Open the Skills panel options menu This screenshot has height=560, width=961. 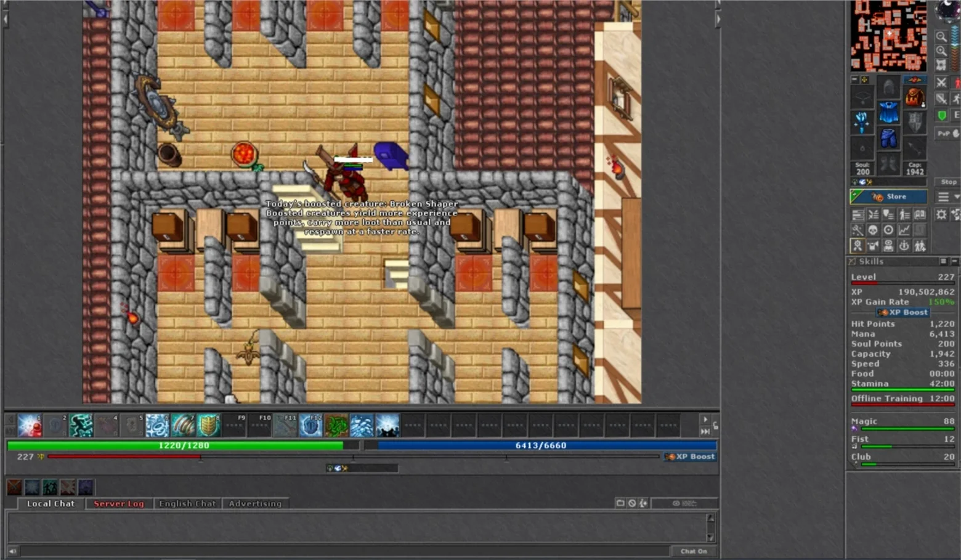(943, 261)
